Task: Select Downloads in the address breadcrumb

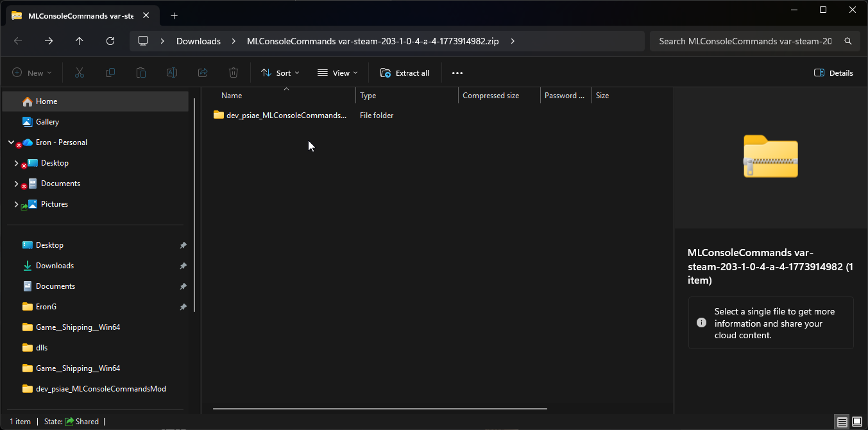Action: [x=198, y=41]
